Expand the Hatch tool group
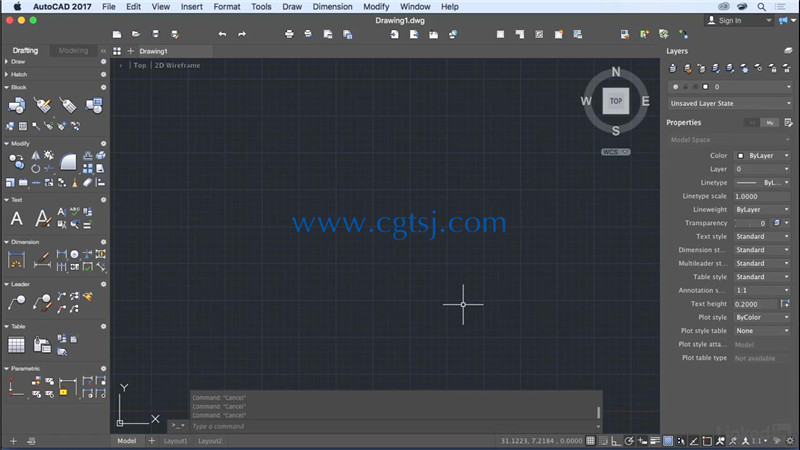Viewport: 800px width, 450px height. coord(6,74)
